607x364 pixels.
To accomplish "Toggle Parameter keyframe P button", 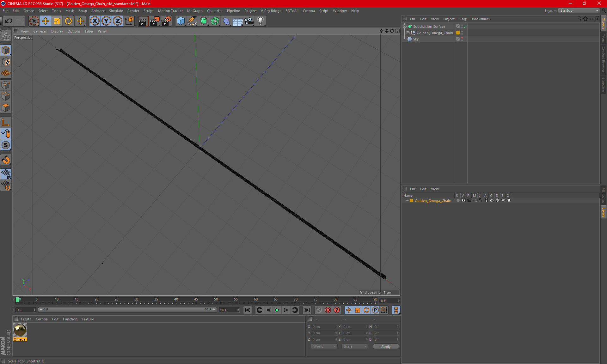I will pyautogui.click(x=375, y=310).
